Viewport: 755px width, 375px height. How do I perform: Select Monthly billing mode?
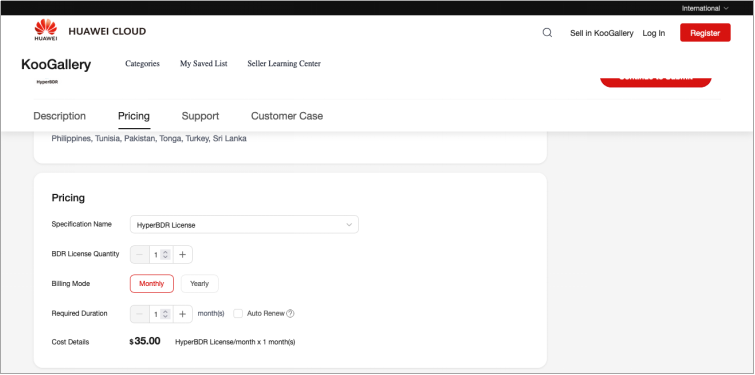coord(152,284)
